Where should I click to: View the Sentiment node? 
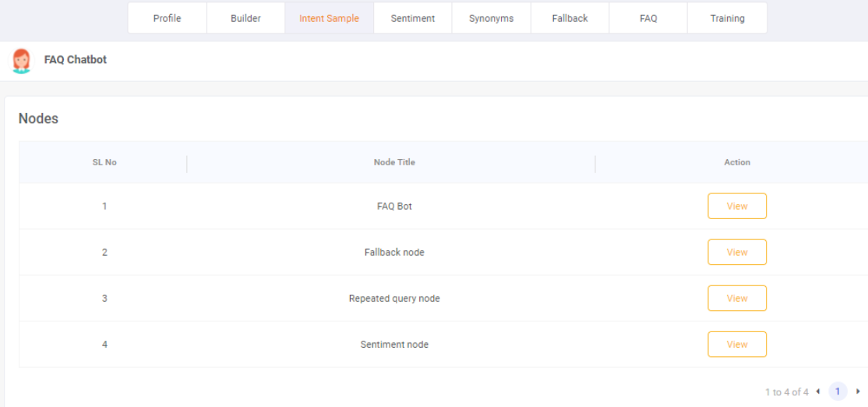pos(737,344)
